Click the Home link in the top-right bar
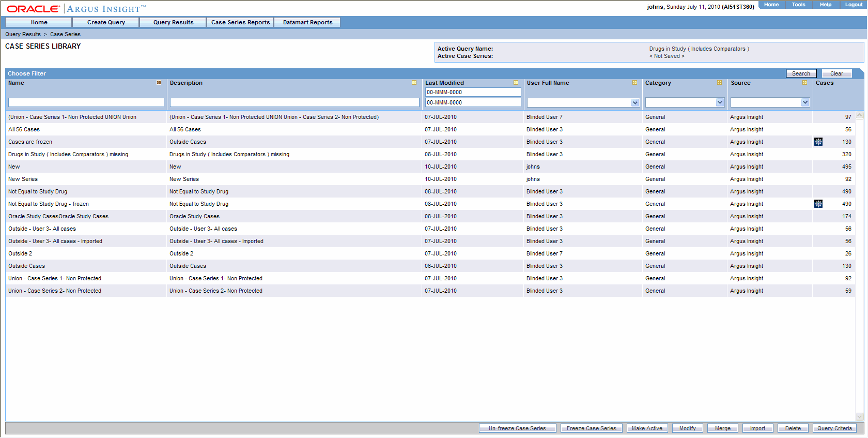Screen dimensions: 868x438 (x=771, y=5)
